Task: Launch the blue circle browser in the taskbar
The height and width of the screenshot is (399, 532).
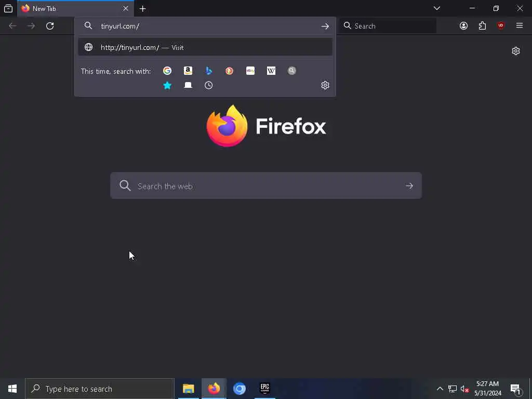Action: [x=239, y=389]
